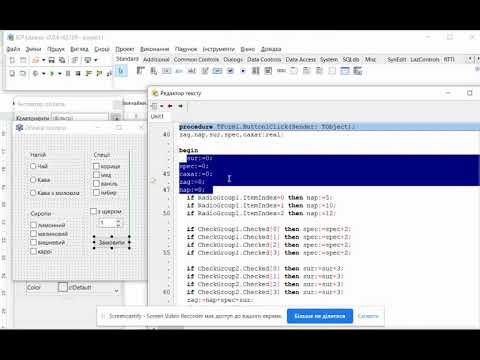Click the gear Build mode icon
The width and height of the screenshot is (480, 360).
click(35, 73)
